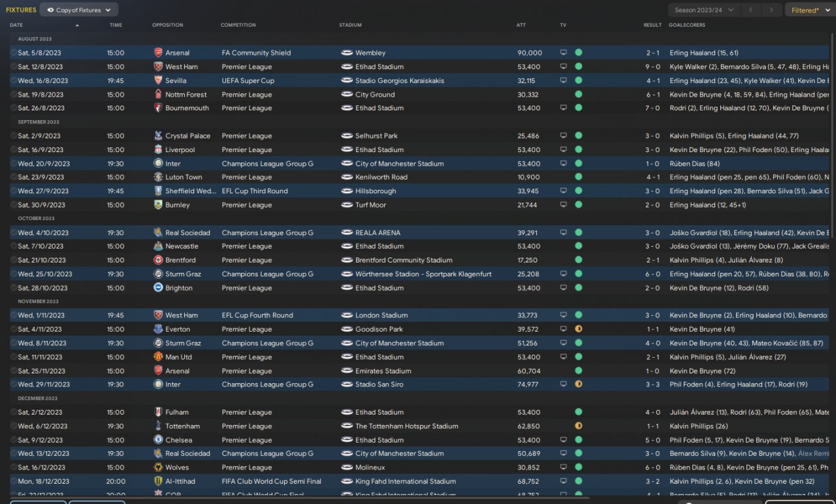Click the Tottenham club badge

[158, 426]
